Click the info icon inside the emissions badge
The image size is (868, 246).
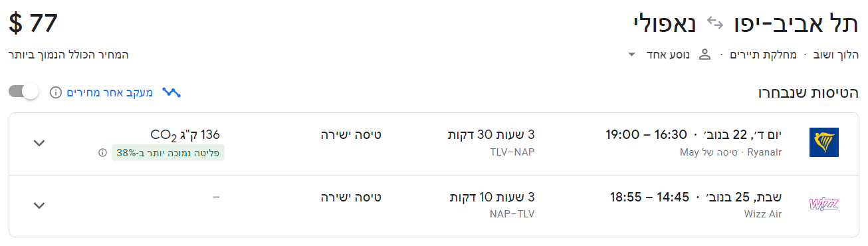[x=102, y=153]
